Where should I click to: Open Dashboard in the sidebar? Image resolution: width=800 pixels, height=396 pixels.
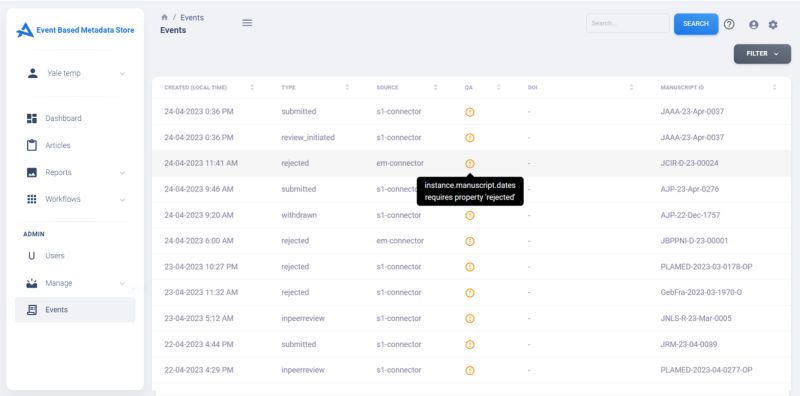(63, 118)
